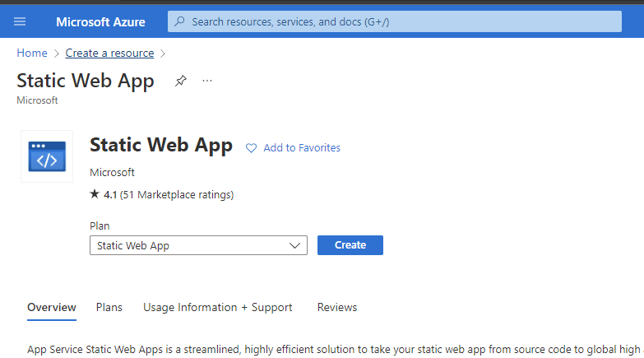Image resolution: width=644 pixels, height=358 pixels.
Task: Open the Plan dropdown
Action: [x=198, y=245]
